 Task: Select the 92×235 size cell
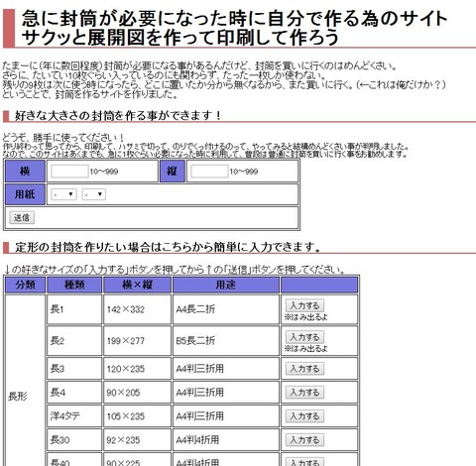coord(137,440)
